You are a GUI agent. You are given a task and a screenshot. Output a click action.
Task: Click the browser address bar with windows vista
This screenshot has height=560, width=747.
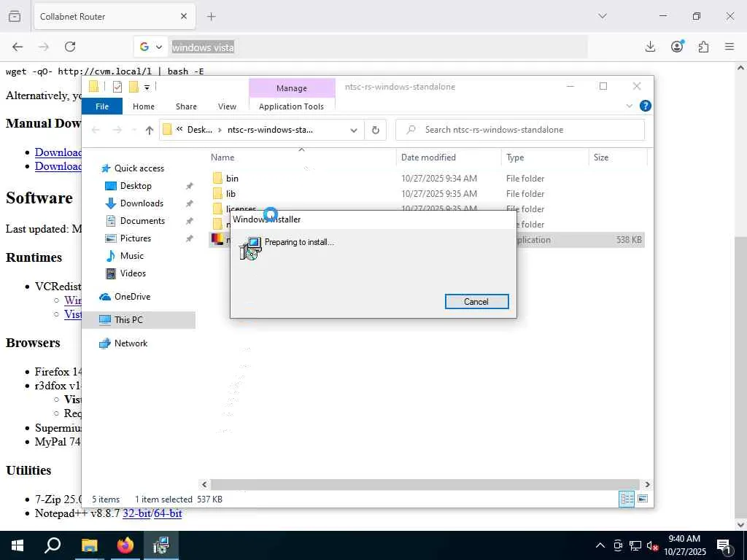click(x=377, y=47)
